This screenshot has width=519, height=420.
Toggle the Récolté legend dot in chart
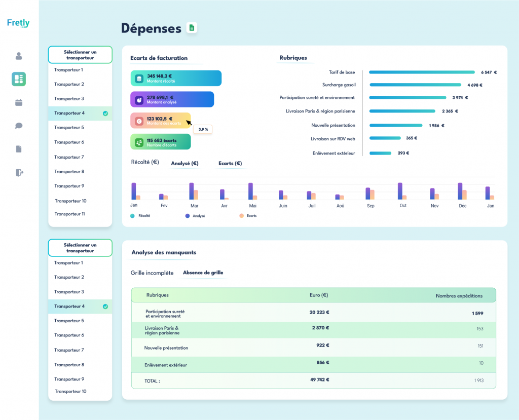point(133,216)
